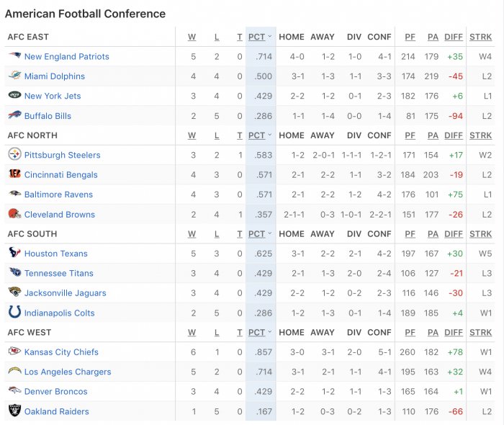
Task: Sort AFC North by W column
Action: pos(192,135)
